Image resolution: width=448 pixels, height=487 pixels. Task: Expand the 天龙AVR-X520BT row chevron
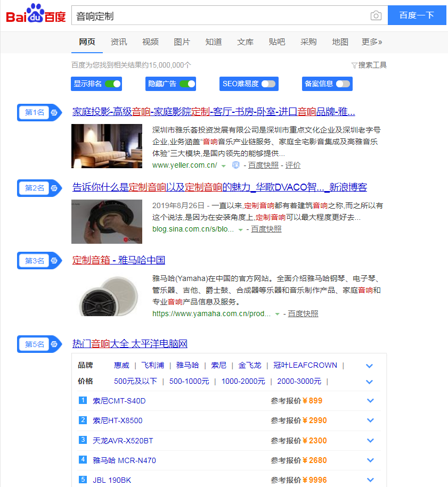click(x=370, y=440)
